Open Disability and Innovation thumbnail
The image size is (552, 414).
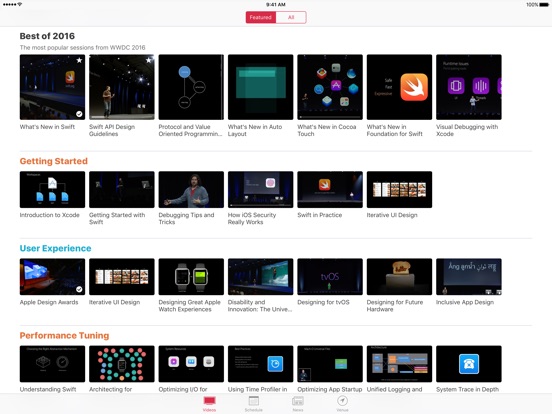[261, 277]
